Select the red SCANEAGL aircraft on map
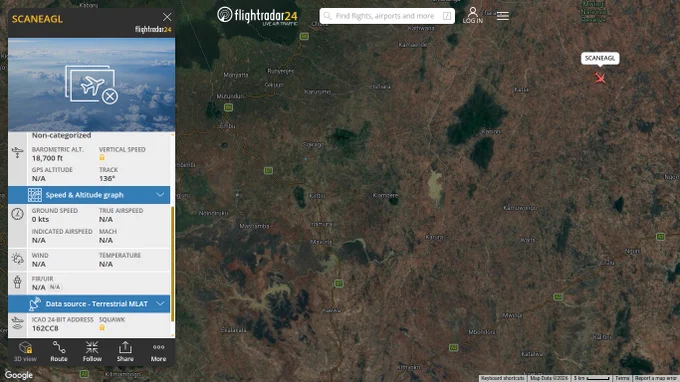The width and height of the screenshot is (680, 382). 600,78
